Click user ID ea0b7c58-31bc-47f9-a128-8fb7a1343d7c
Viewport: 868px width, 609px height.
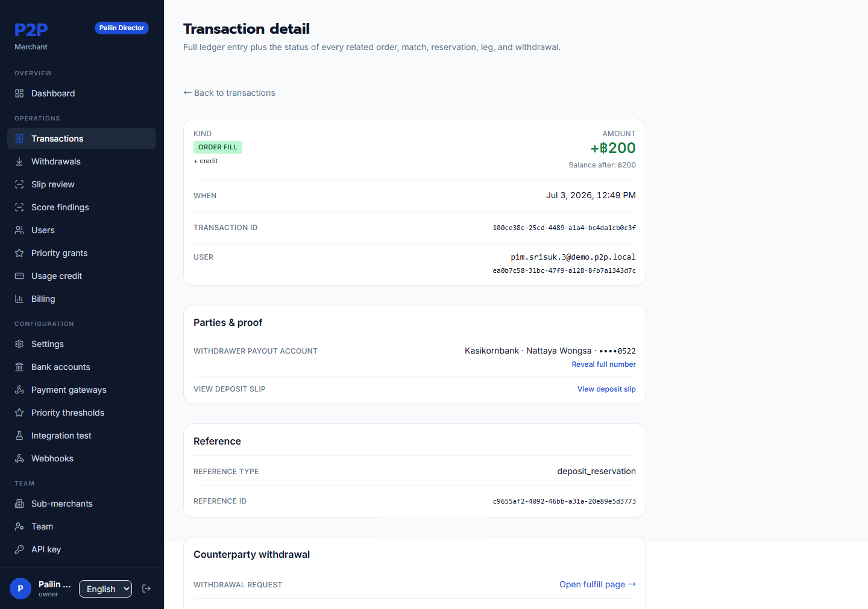coord(564,271)
